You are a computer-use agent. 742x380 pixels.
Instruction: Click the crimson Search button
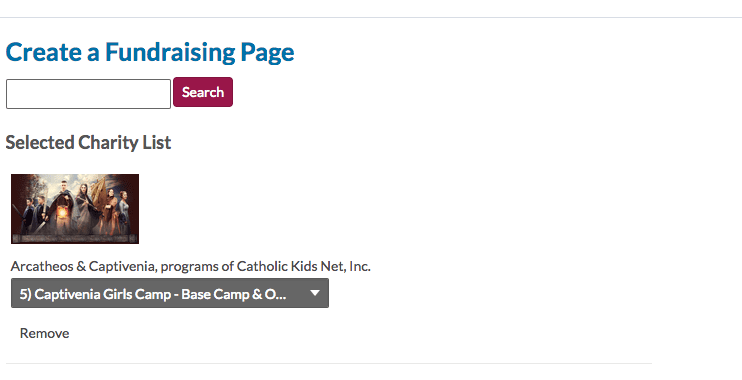coord(203,92)
